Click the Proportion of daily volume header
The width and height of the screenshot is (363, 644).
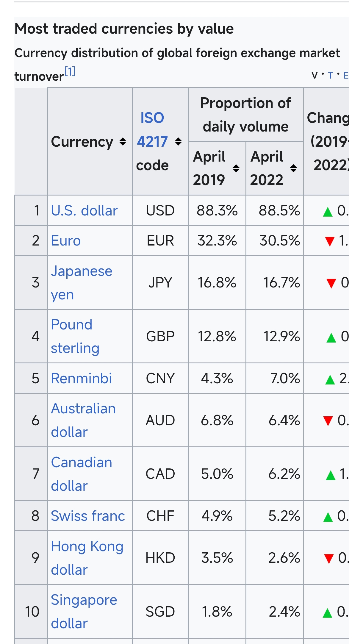pos(246,115)
